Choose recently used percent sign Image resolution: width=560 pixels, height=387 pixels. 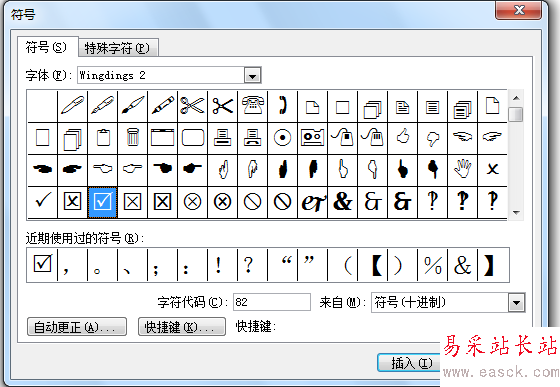pos(432,265)
